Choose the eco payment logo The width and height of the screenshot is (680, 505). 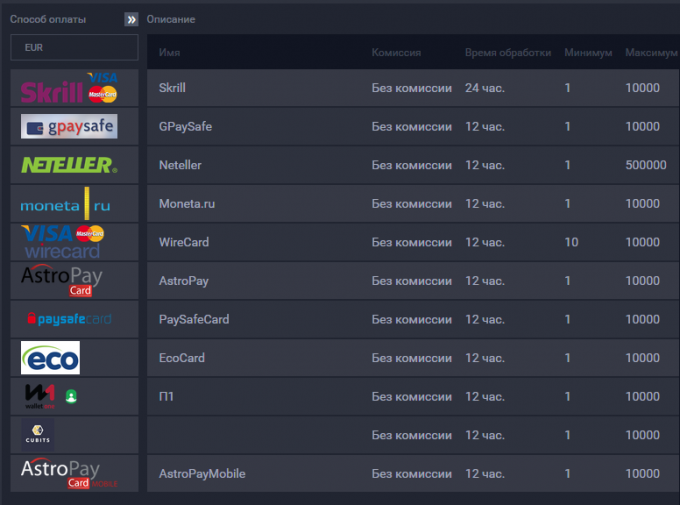[50, 357]
